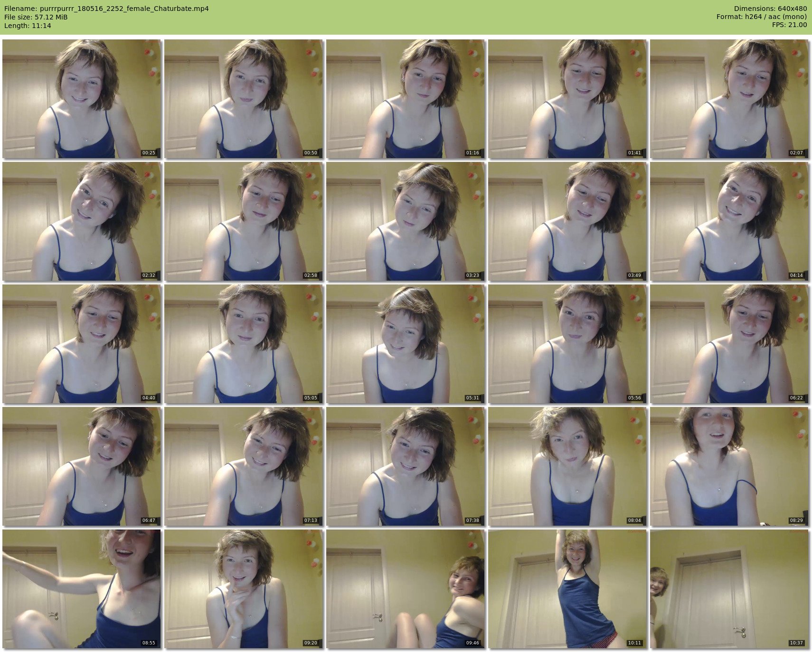812x652 pixels.
Task: Click the 02:58 frame
Action: pyautogui.click(x=244, y=221)
